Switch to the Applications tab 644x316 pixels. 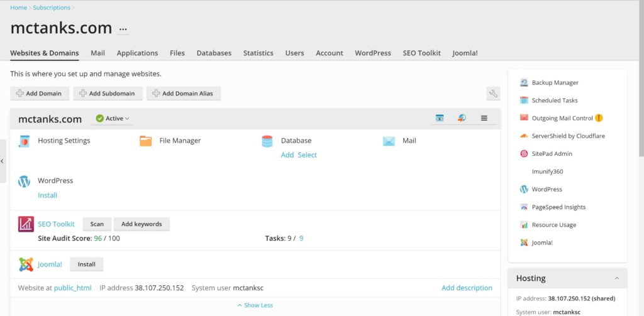click(137, 53)
